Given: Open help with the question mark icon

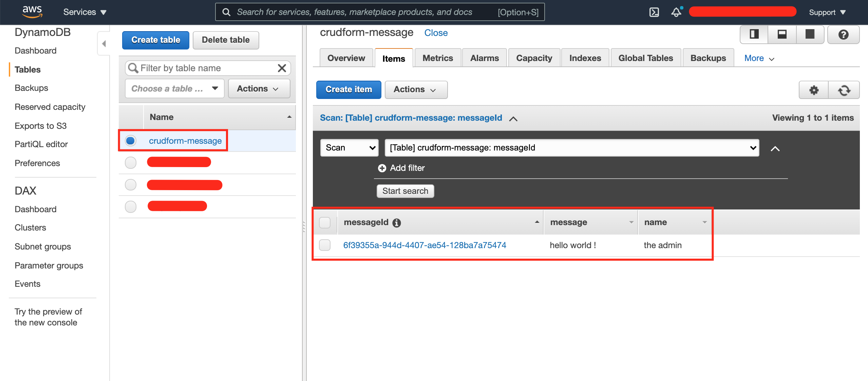Looking at the screenshot, I should [x=844, y=34].
